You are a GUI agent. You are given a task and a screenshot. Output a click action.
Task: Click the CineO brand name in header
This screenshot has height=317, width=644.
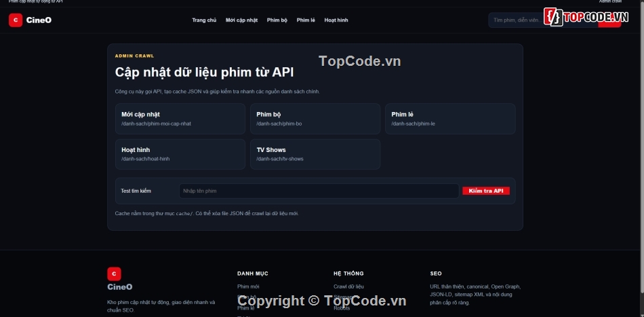(x=39, y=20)
